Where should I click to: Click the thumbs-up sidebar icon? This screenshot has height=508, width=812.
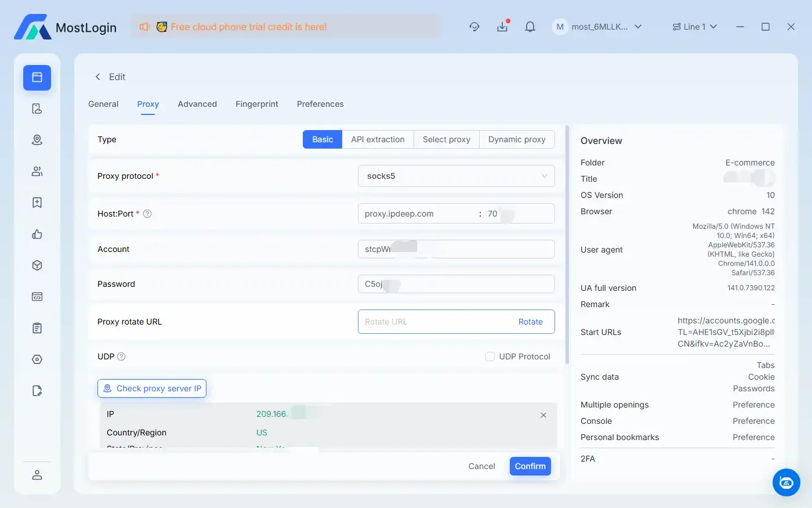point(37,234)
